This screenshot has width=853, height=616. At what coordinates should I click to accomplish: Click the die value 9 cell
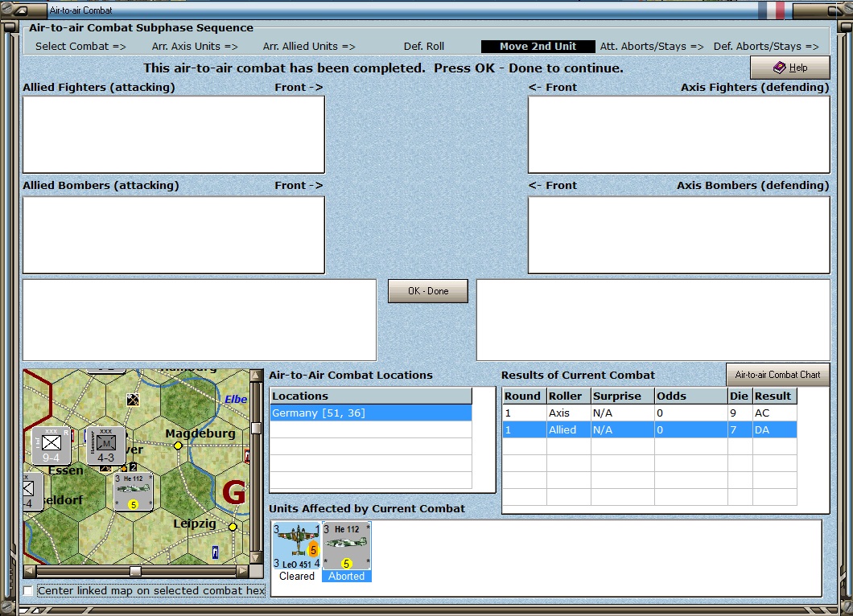click(x=740, y=413)
